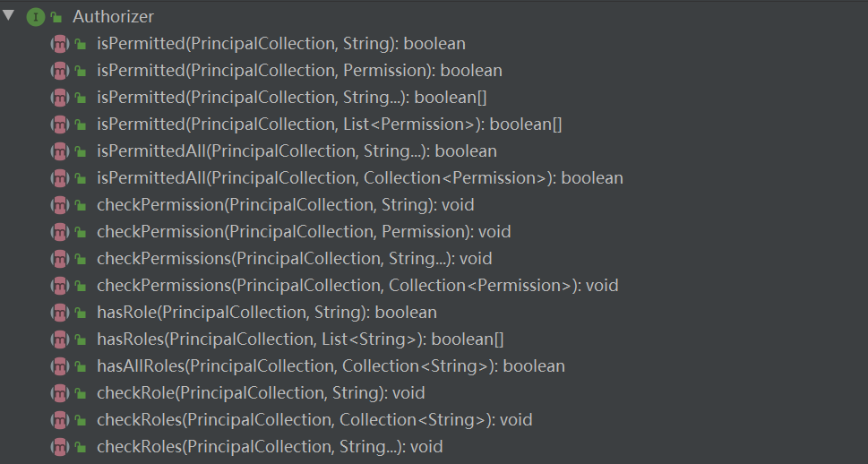Click the lock icon beside checkRoles String... method
This screenshot has height=464, width=868.
click(x=81, y=447)
